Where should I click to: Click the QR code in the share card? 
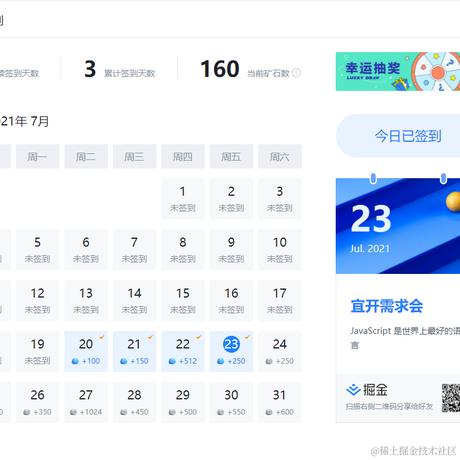(x=451, y=398)
